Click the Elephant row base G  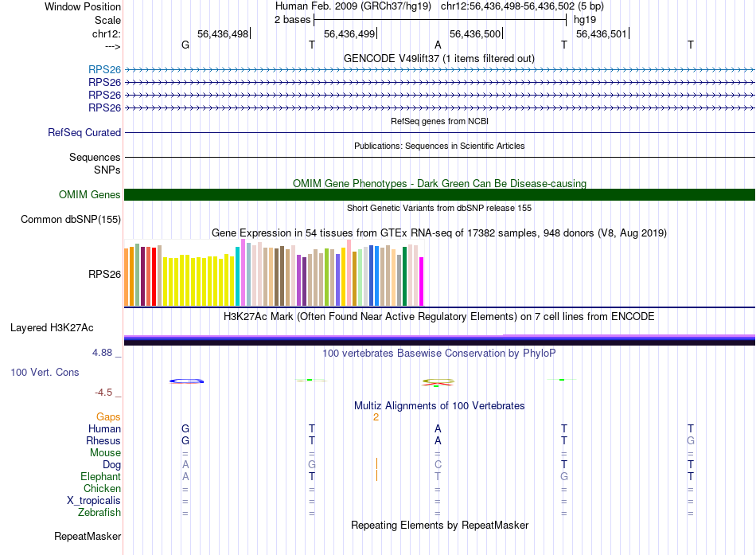coord(564,476)
